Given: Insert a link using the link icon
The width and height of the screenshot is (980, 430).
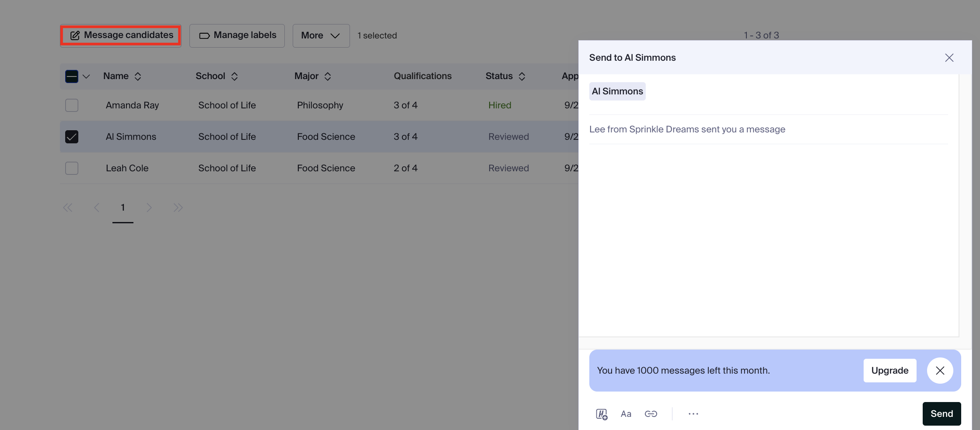Looking at the screenshot, I should click(651, 413).
